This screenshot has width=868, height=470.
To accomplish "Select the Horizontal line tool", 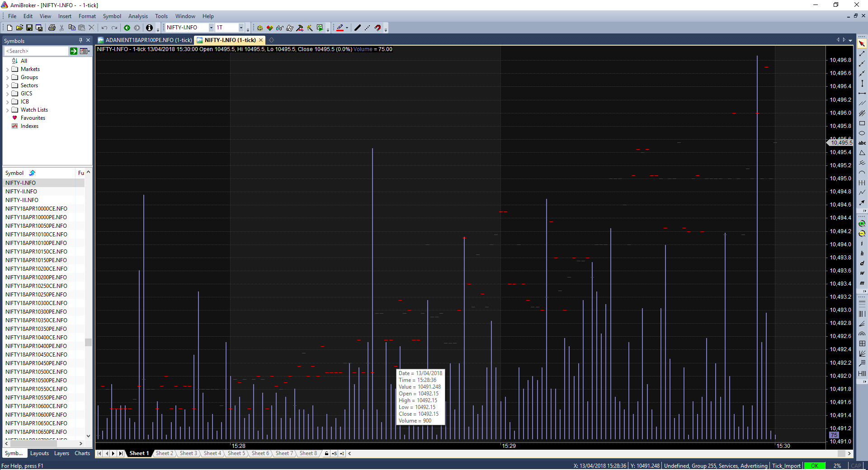I will pyautogui.click(x=862, y=94).
